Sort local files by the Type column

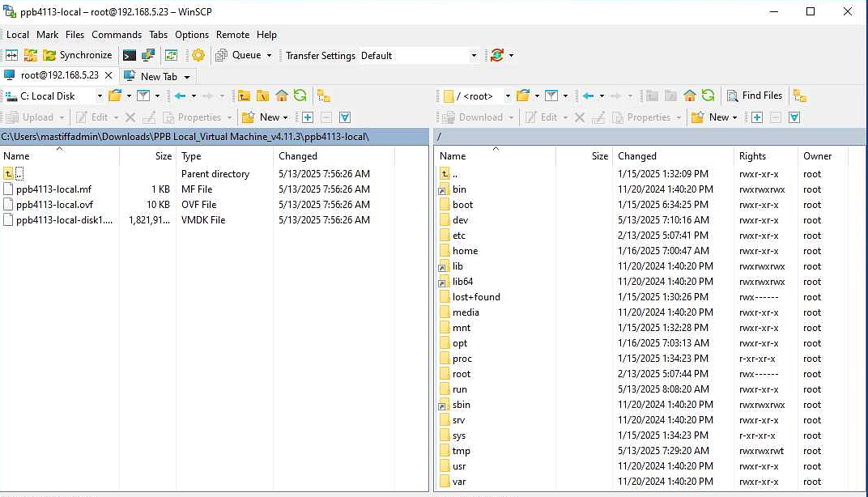click(224, 156)
